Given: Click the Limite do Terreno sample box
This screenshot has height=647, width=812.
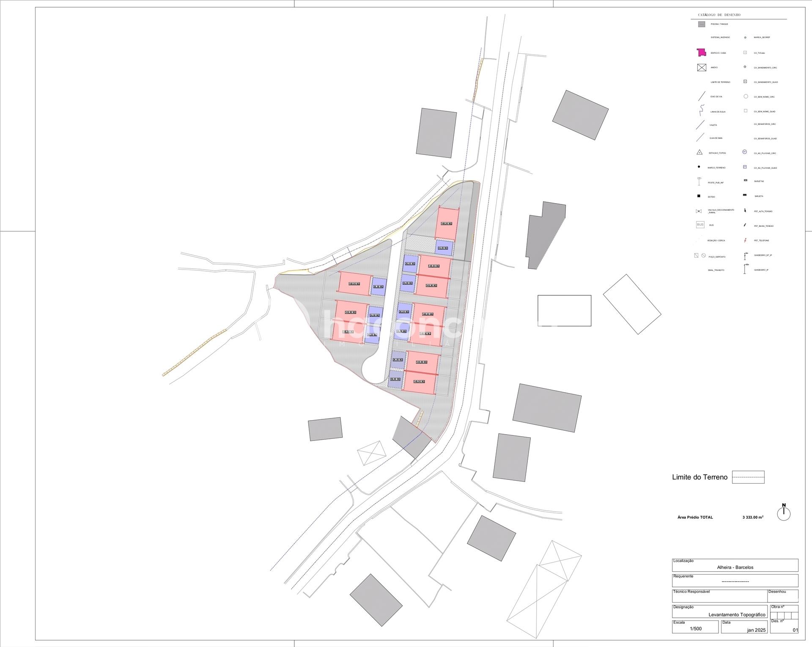Looking at the screenshot, I should click(748, 477).
